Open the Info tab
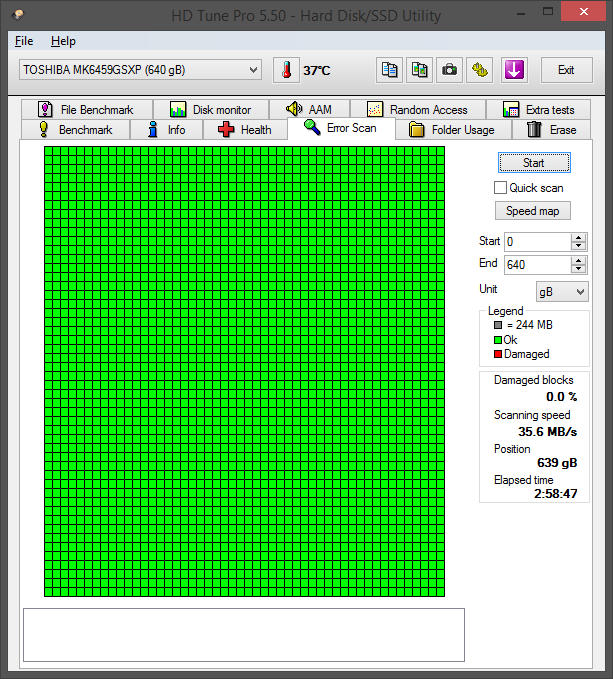 (166, 129)
